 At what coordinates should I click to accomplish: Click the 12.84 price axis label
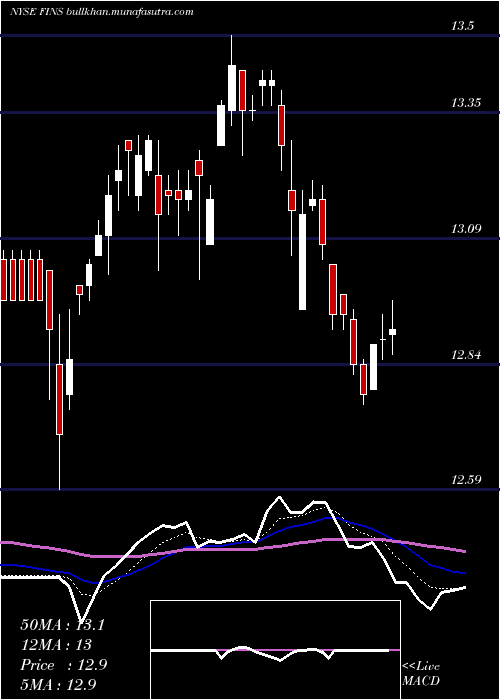coord(466,355)
